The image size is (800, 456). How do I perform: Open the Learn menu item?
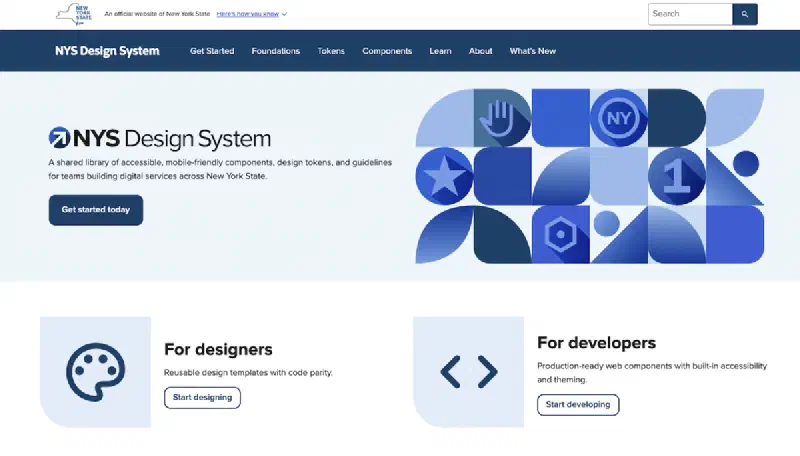[x=440, y=51]
